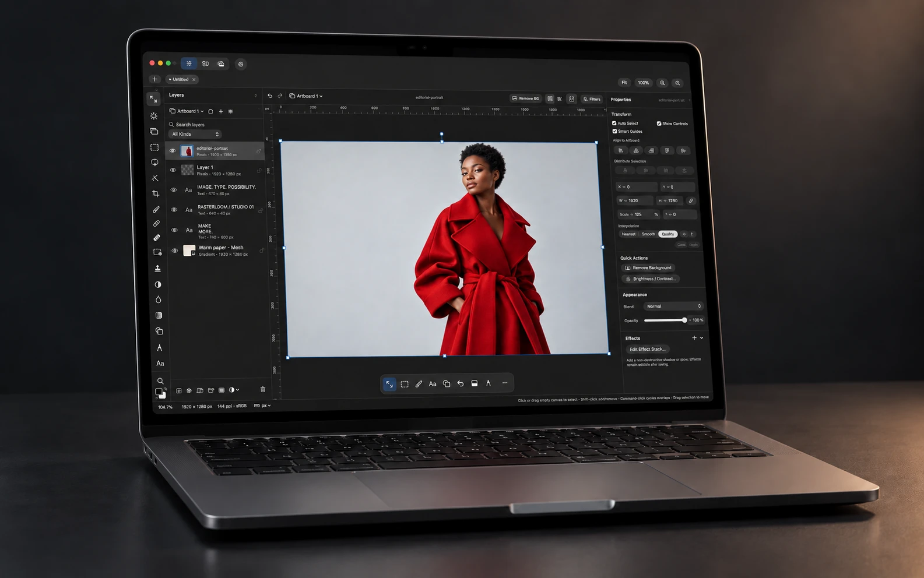
Task: Activate the Zoom magnifier tool in left toolbar
Action: tap(160, 381)
